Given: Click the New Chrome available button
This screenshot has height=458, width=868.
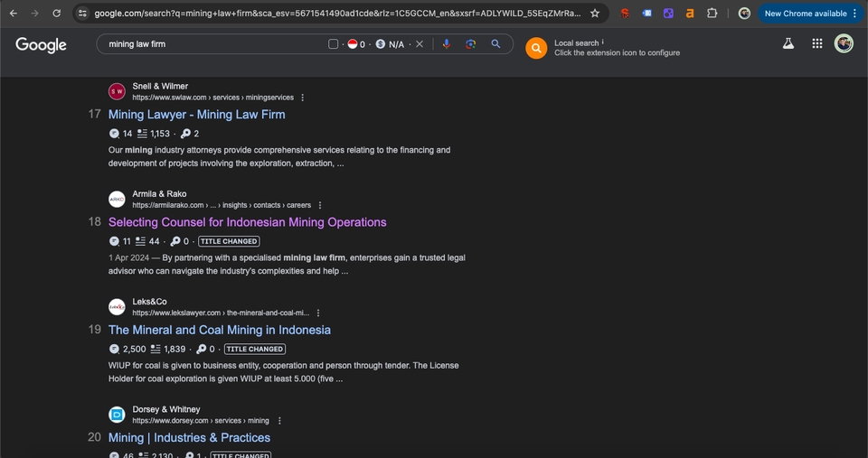Looking at the screenshot, I should click(x=810, y=14).
